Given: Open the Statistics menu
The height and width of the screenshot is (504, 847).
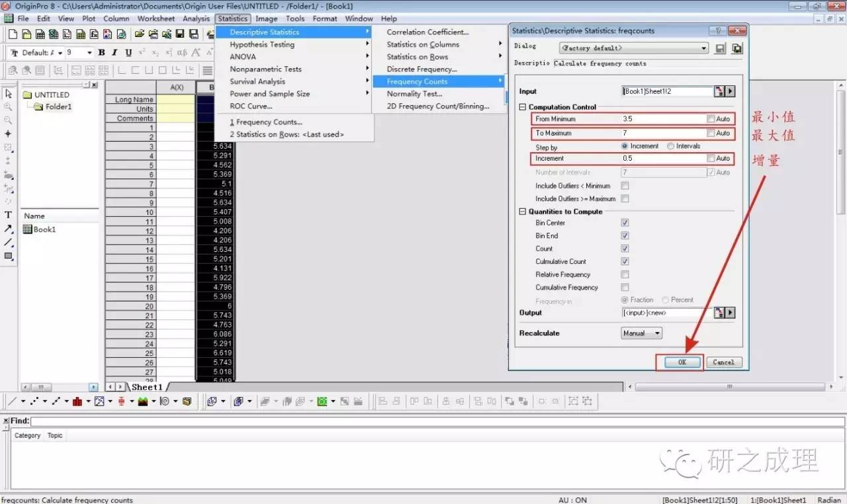Looking at the screenshot, I should pyautogui.click(x=233, y=19).
